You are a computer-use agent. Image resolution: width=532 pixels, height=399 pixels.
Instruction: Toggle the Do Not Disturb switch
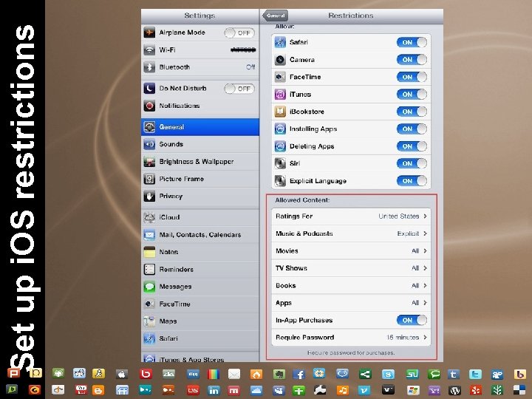[x=239, y=89]
